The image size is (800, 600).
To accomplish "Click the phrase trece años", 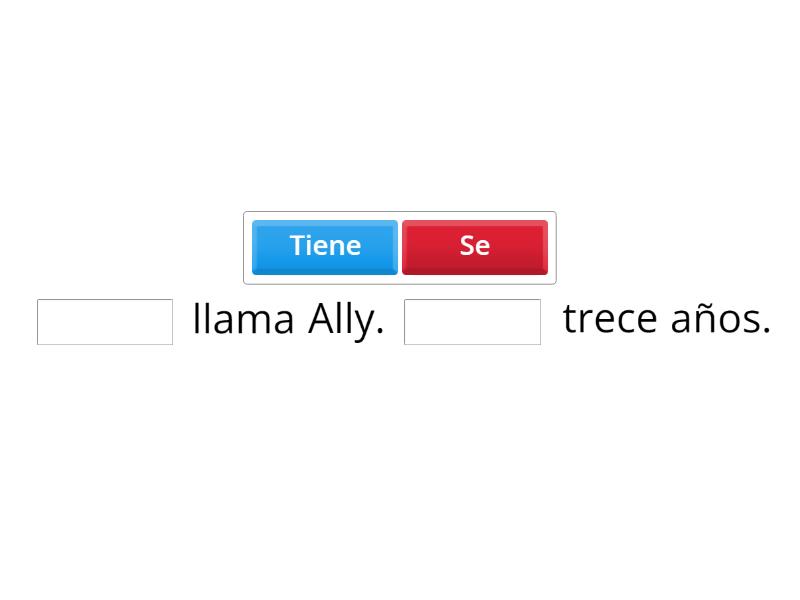I will (667, 318).
